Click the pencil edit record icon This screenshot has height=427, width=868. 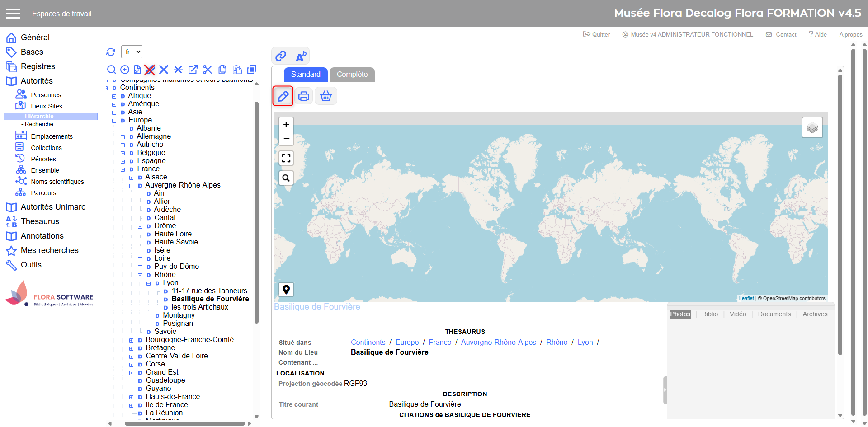pyautogui.click(x=283, y=96)
